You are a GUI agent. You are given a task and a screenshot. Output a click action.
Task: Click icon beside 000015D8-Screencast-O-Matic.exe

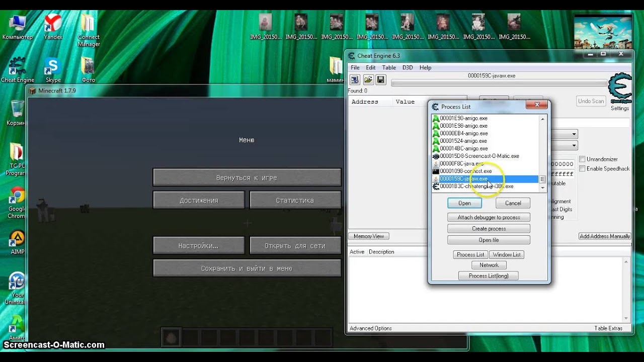436,156
